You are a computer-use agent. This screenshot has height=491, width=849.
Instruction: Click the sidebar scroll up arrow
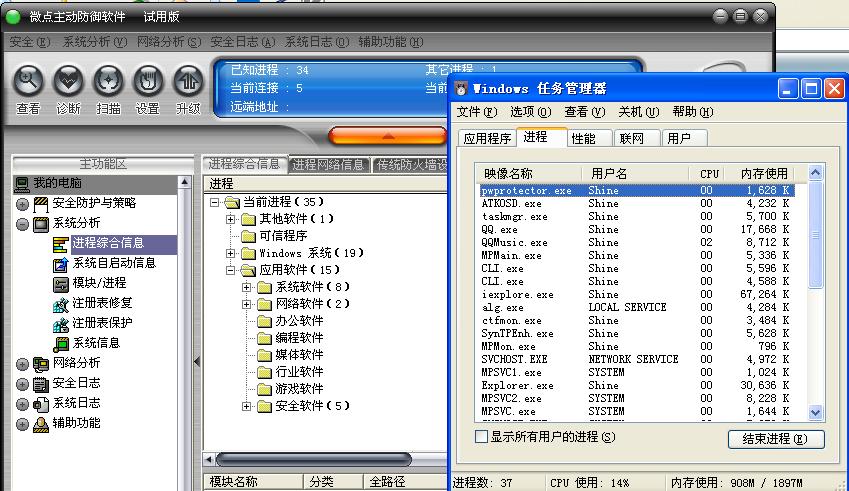(184, 182)
